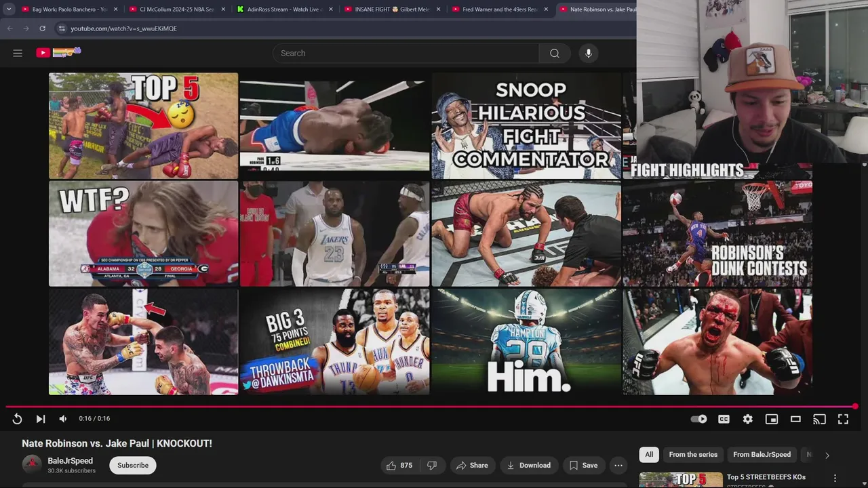Open the WTF Alabama Georgia video thumbnail
This screenshot has height=488, width=868.
tap(143, 234)
